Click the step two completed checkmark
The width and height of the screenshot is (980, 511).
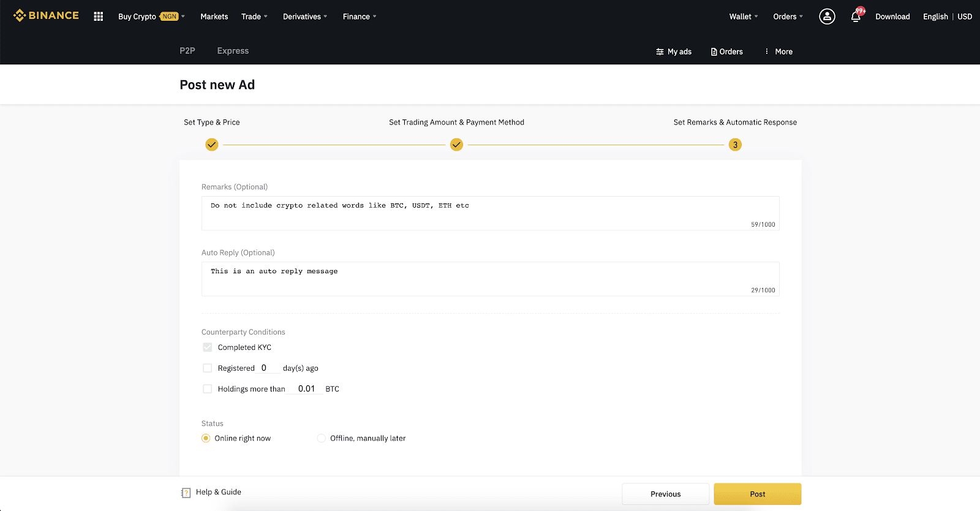(x=456, y=145)
